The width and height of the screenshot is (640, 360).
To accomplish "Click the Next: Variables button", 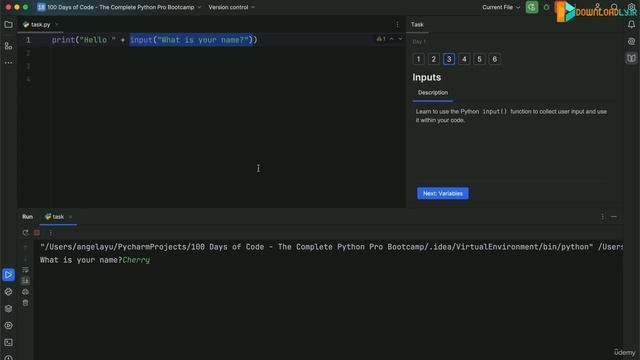I will point(443,193).
